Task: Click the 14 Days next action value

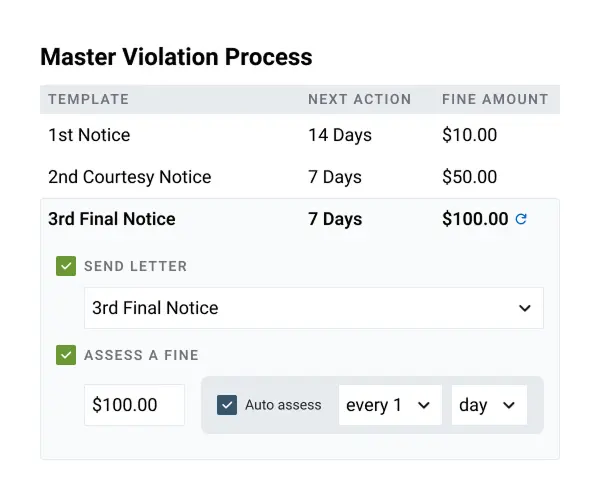Action: click(x=339, y=135)
